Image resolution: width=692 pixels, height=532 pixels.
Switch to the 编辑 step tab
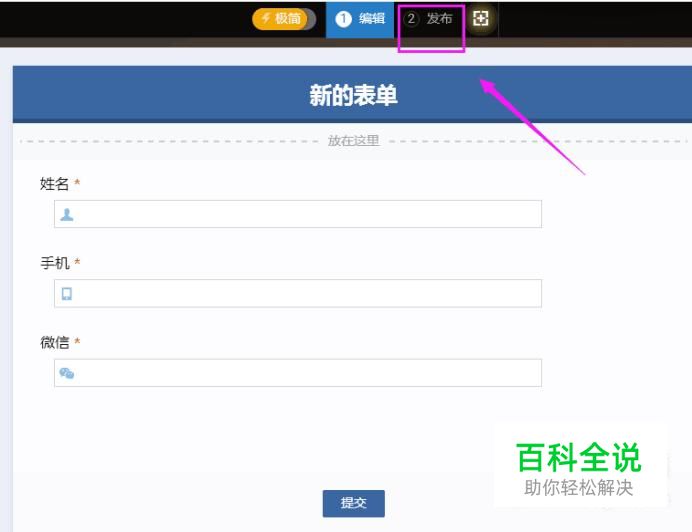click(x=360, y=19)
